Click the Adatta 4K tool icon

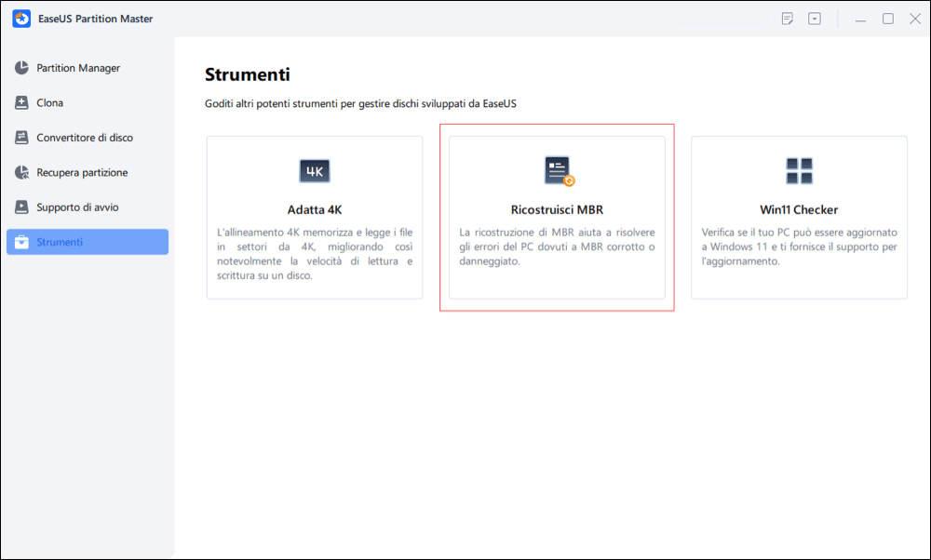pyautogui.click(x=315, y=171)
